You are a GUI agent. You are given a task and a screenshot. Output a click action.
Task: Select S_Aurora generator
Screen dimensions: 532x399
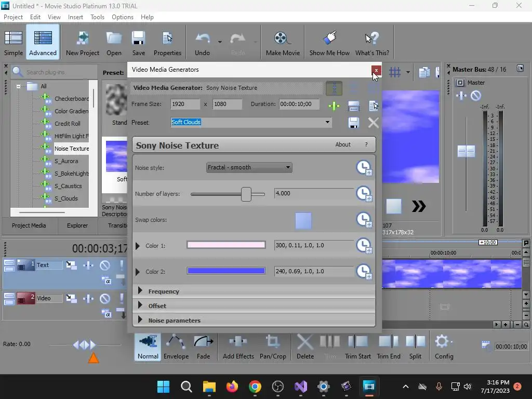[66, 161]
